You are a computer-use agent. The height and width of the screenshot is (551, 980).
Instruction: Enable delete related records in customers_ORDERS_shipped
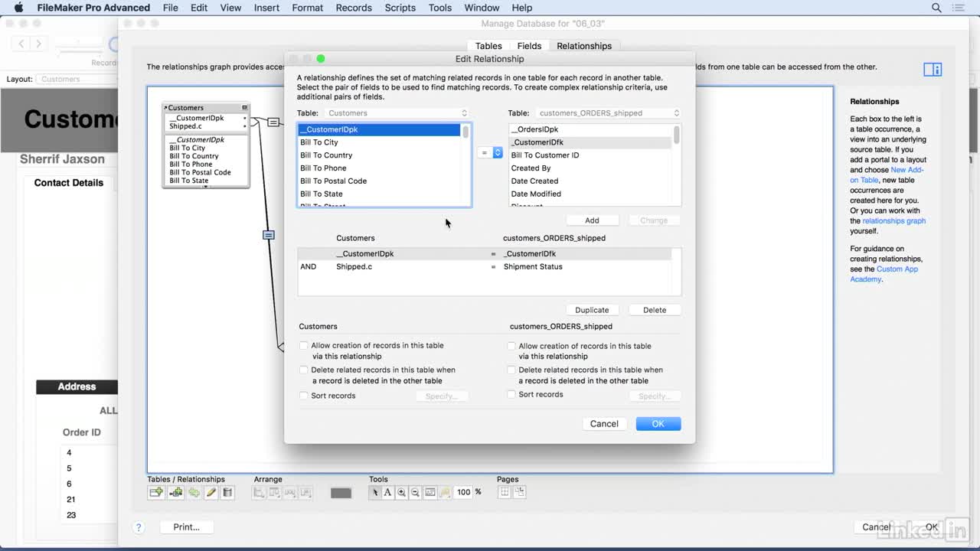pyautogui.click(x=511, y=370)
